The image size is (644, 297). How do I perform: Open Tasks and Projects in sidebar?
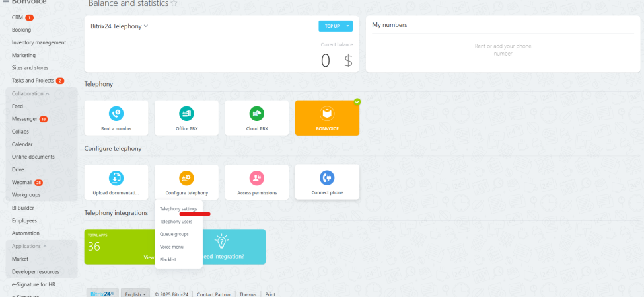33,81
